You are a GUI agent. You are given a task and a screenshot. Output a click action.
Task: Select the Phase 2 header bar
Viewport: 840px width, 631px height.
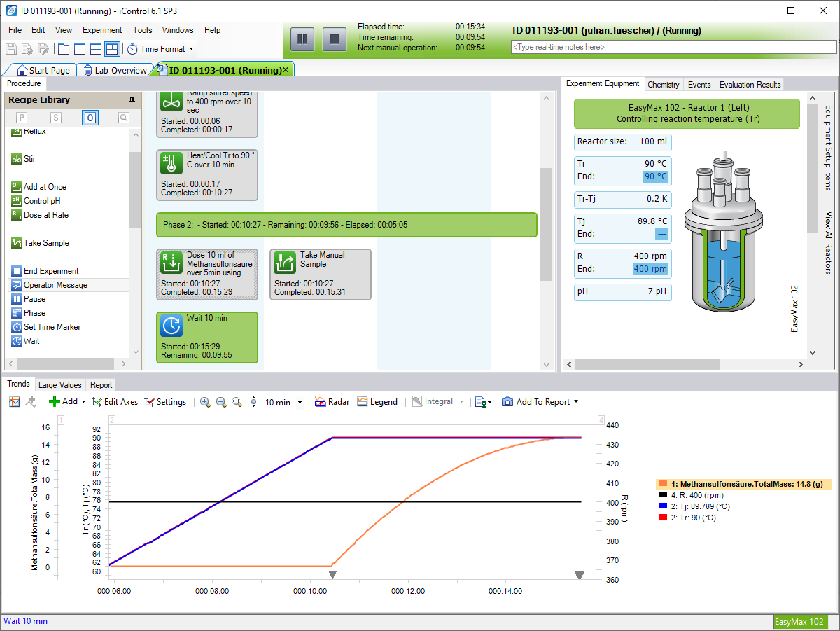(x=346, y=225)
